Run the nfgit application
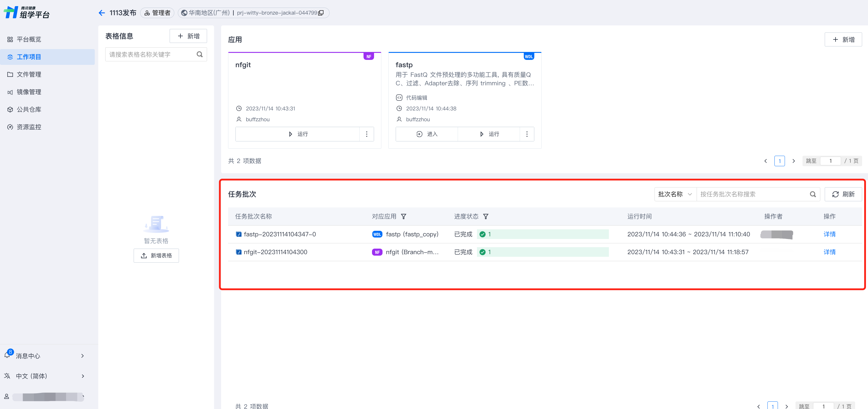The height and width of the screenshot is (409, 868). tap(298, 134)
